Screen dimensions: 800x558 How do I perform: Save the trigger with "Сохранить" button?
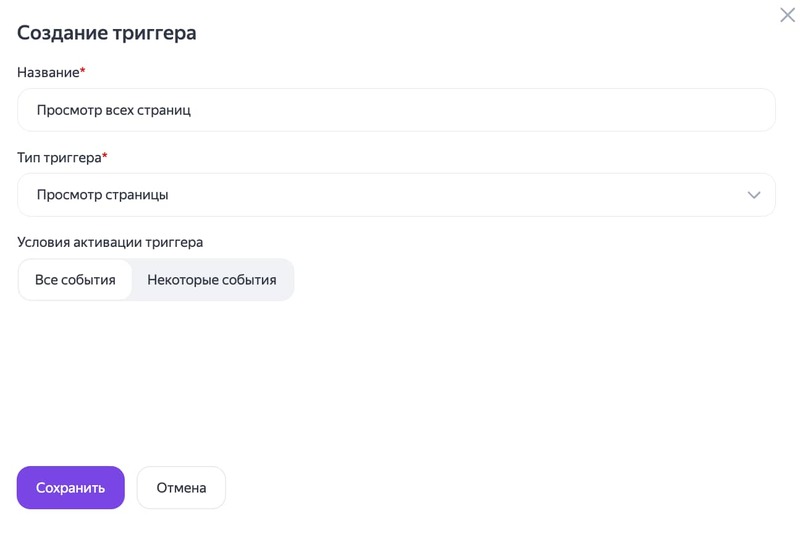pos(70,488)
